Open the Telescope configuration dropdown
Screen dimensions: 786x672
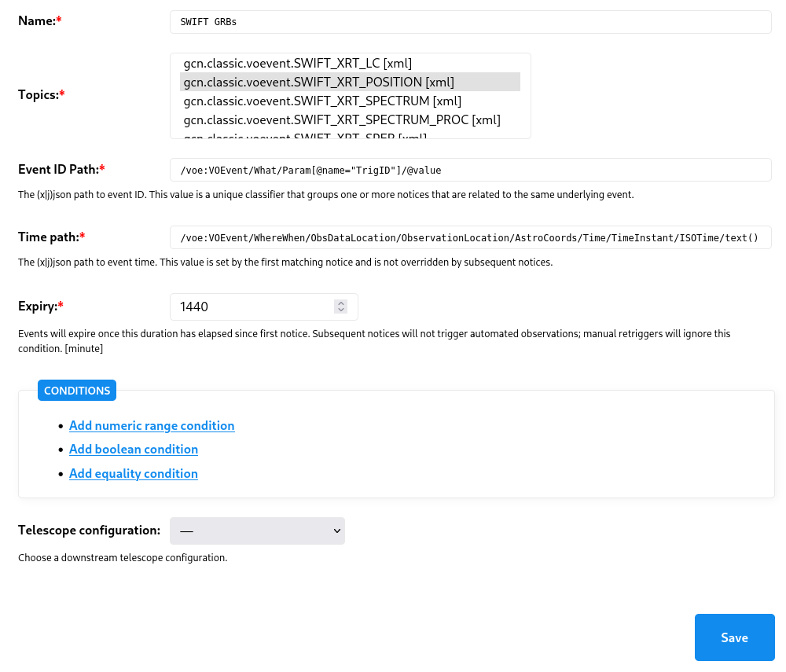pos(257,531)
